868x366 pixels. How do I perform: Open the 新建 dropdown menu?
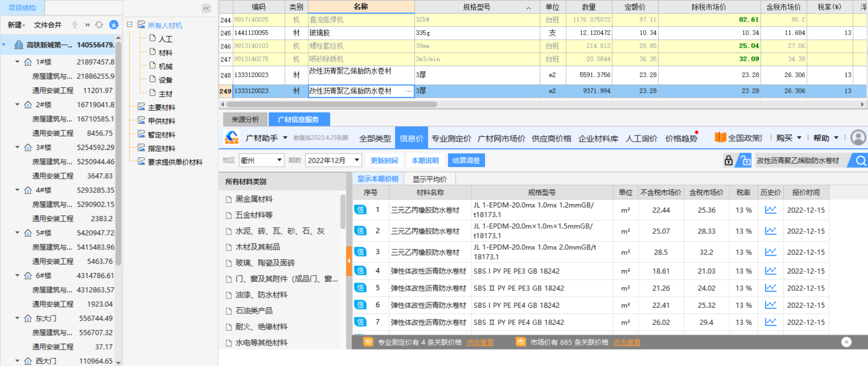16,25
